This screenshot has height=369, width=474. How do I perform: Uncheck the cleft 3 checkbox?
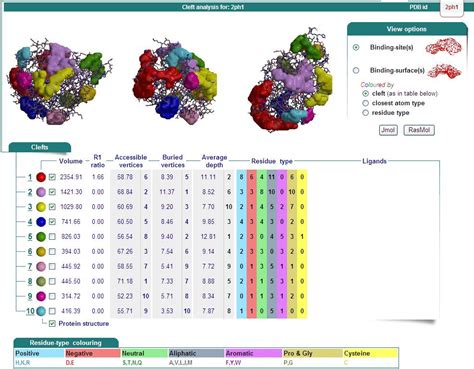(52, 207)
